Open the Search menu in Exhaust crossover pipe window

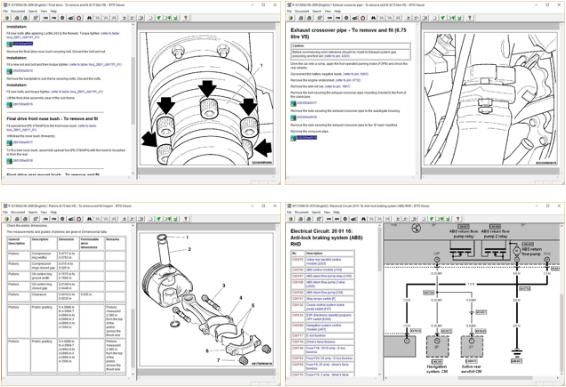[x=317, y=11]
